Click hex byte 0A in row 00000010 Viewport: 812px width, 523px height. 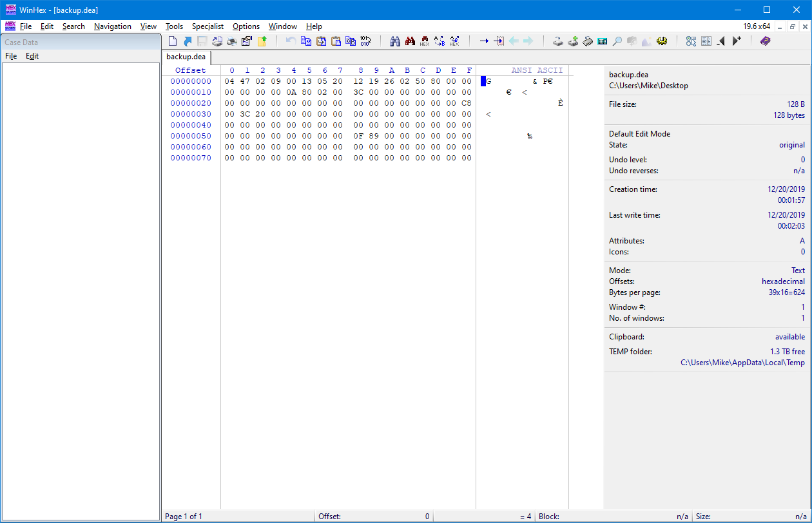[291, 92]
